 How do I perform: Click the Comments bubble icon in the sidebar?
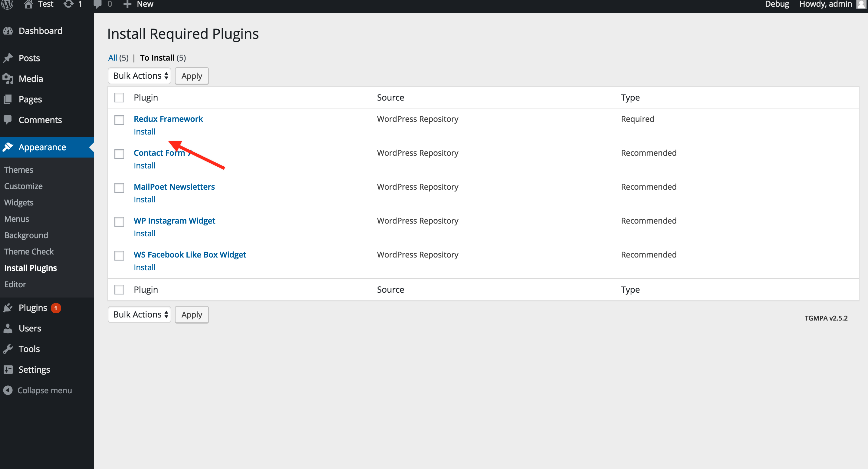click(8, 119)
